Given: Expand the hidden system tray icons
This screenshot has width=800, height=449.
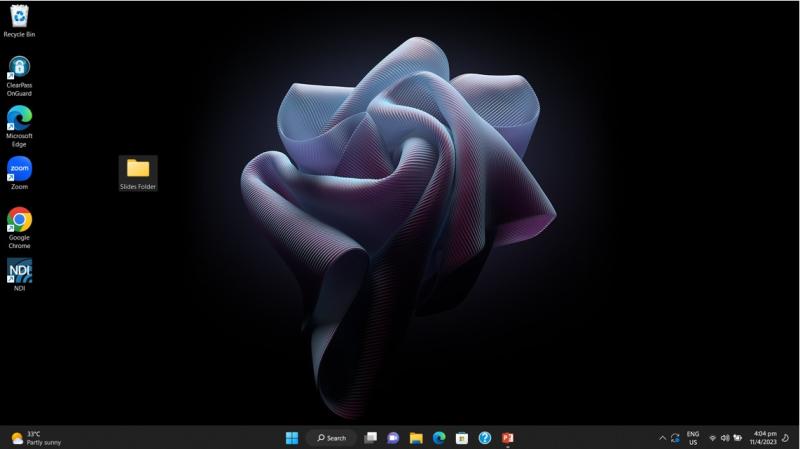Looking at the screenshot, I should coord(662,438).
